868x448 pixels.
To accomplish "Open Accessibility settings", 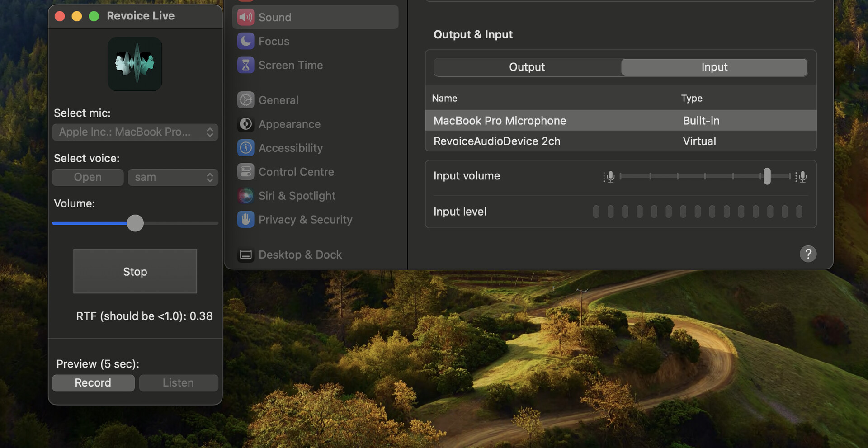I will (x=315, y=148).
